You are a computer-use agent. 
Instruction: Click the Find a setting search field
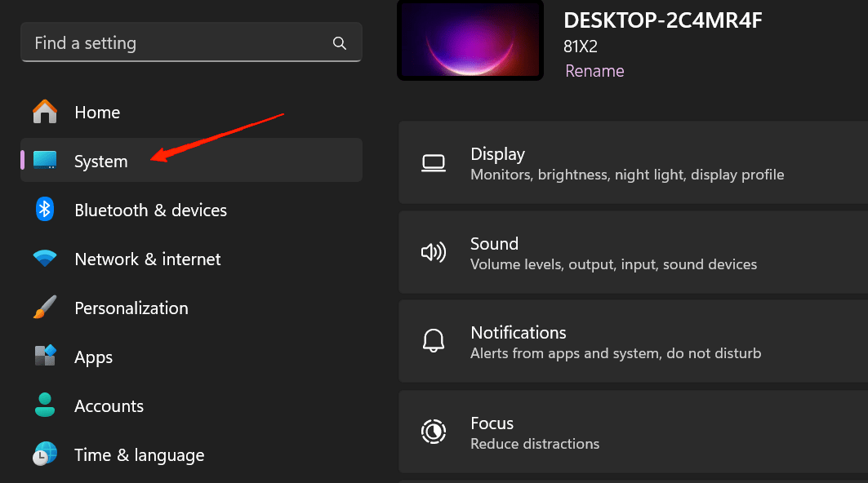coord(180,43)
